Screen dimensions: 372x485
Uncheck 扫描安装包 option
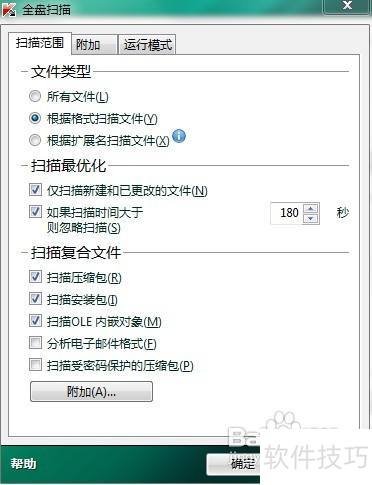point(35,299)
